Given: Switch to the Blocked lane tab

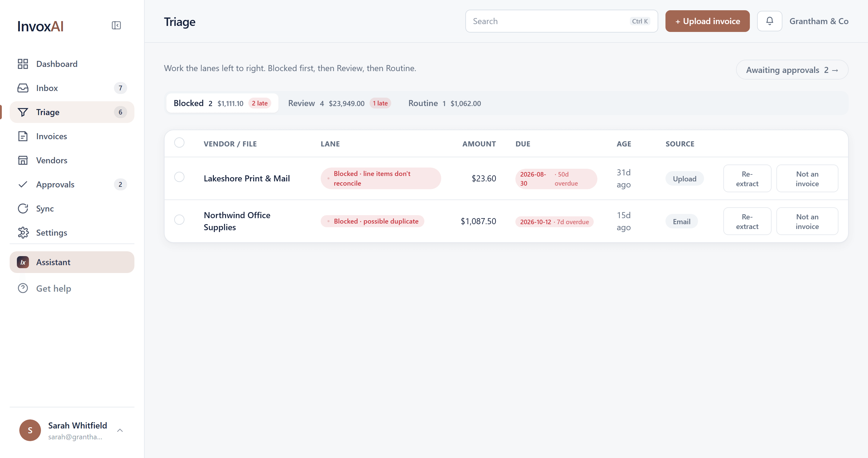Looking at the screenshot, I should click(x=222, y=103).
